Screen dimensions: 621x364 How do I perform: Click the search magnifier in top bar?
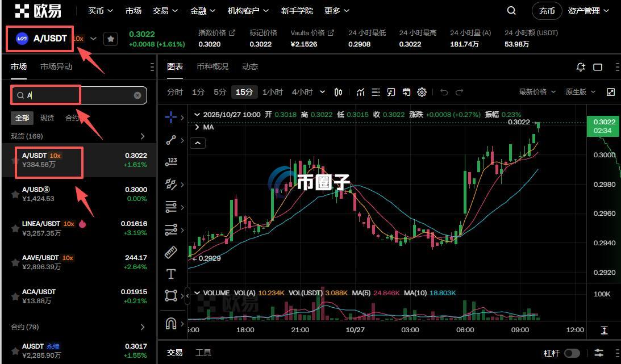(x=511, y=11)
